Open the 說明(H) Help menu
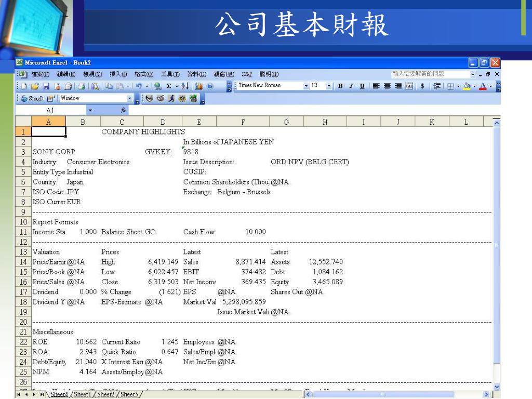The width and height of the screenshot is (532, 399). click(x=269, y=74)
